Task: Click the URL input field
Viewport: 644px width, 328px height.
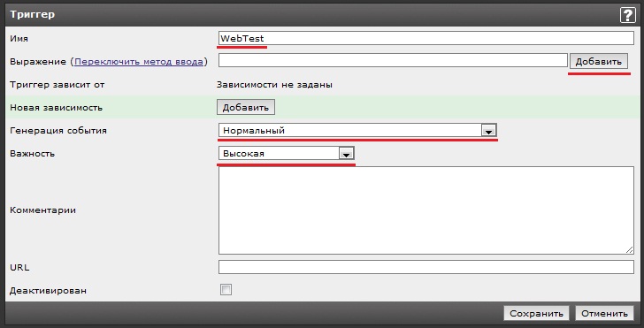Action: point(425,267)
